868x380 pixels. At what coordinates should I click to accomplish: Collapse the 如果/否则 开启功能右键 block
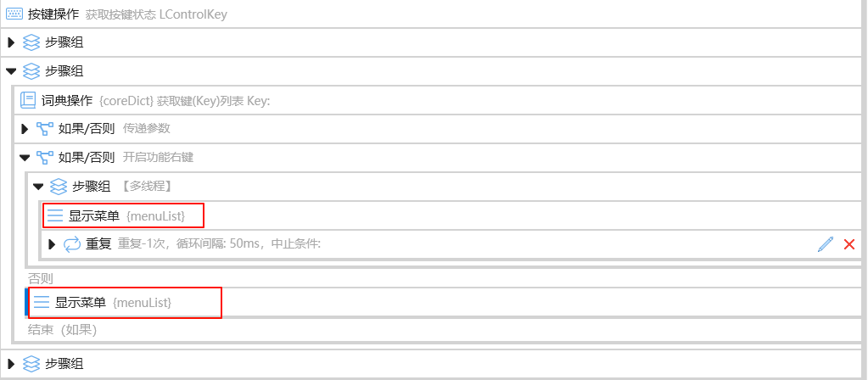[x=25, y=158]
